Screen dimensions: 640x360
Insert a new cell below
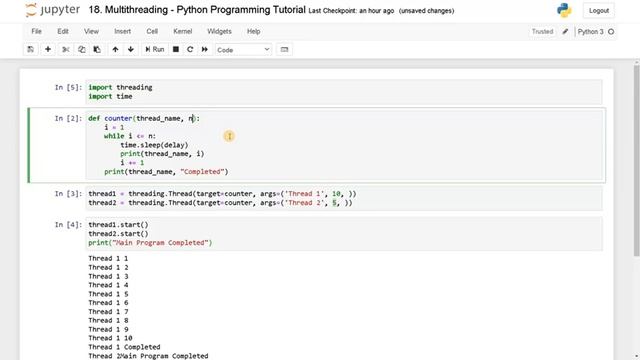[x=48, y=49]
